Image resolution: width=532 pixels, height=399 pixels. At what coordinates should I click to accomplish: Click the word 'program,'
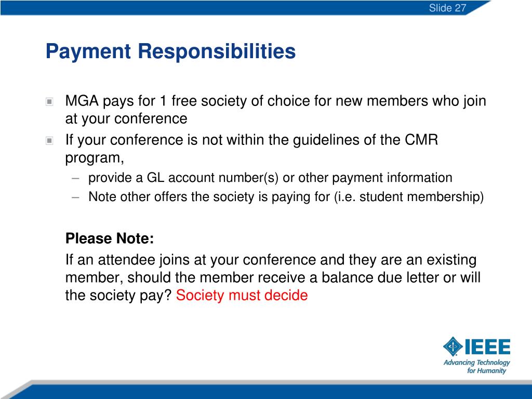(95, 158)
